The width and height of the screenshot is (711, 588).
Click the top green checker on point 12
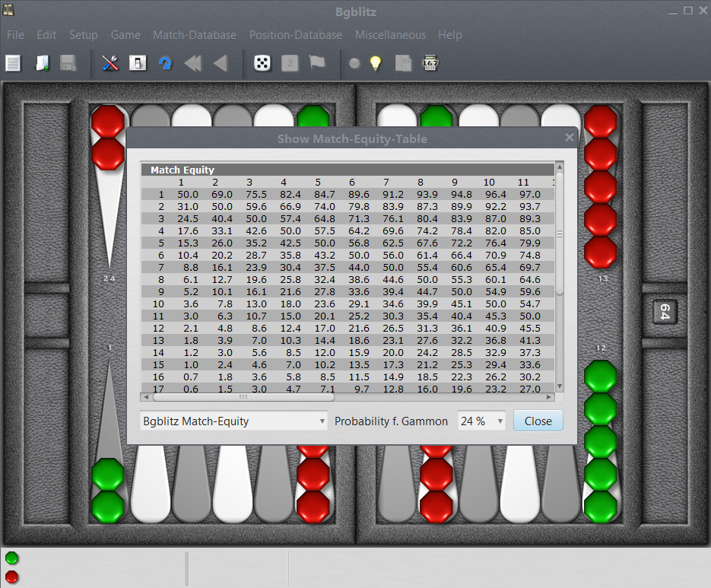tap(601, 377)
